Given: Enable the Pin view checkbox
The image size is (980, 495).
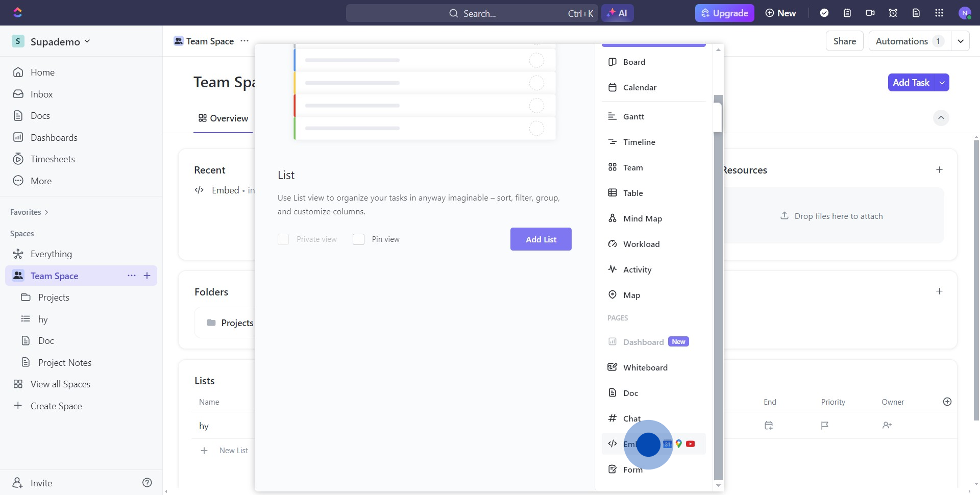Looking at the screenshot, I should click(359, 239).
